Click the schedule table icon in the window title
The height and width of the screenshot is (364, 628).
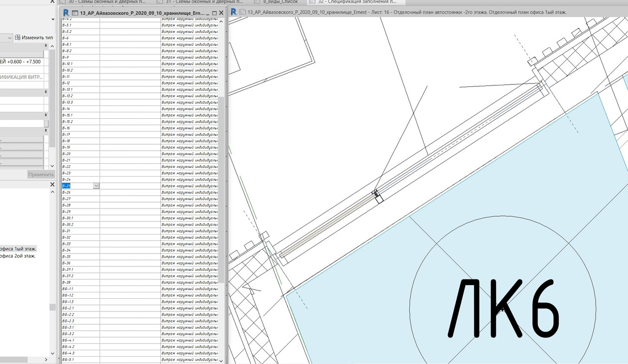(75, 12)
